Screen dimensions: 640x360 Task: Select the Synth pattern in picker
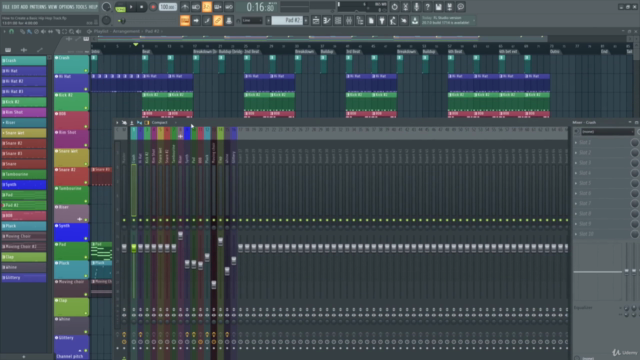click(x=24, y=184)
